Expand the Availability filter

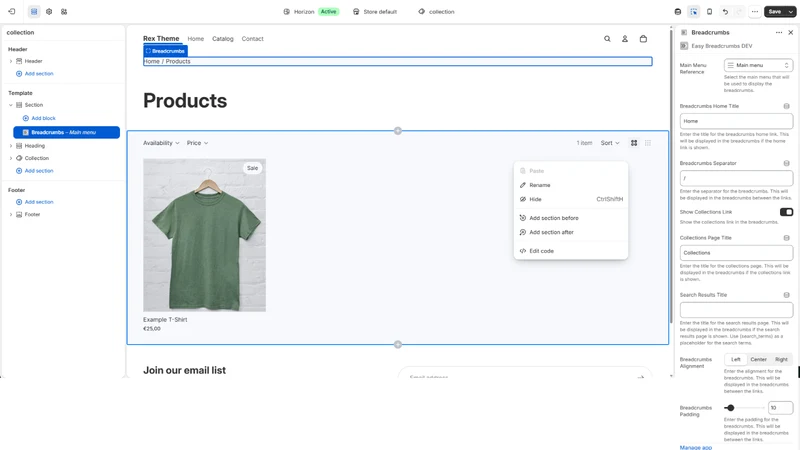pos(161,143)
